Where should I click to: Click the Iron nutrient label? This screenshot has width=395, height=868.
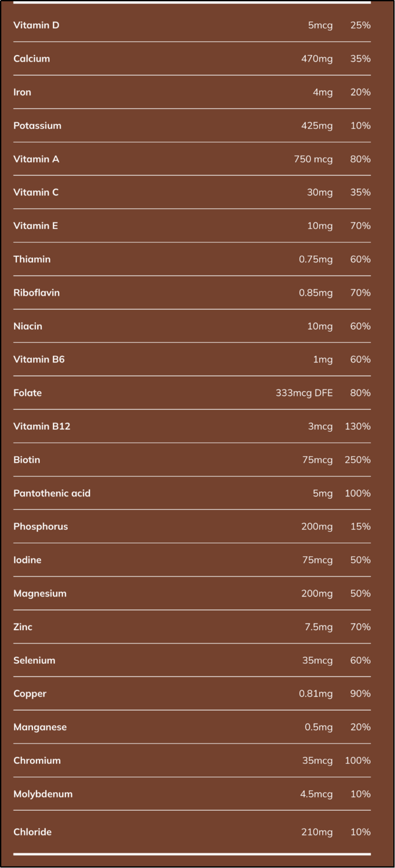[23, 93]
